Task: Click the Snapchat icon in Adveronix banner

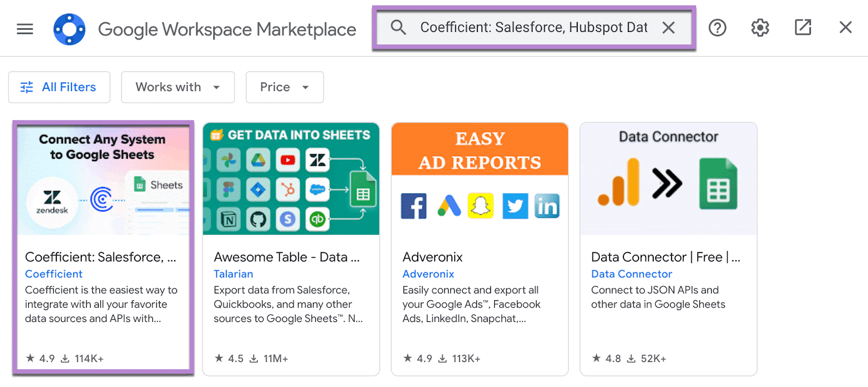Action: tap(481, 205)
